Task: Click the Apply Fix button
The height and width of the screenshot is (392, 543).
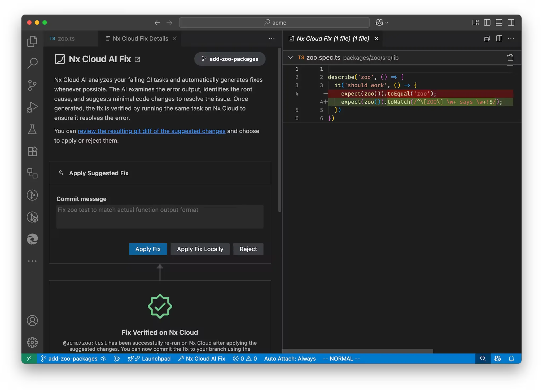Action: point(148,249)
